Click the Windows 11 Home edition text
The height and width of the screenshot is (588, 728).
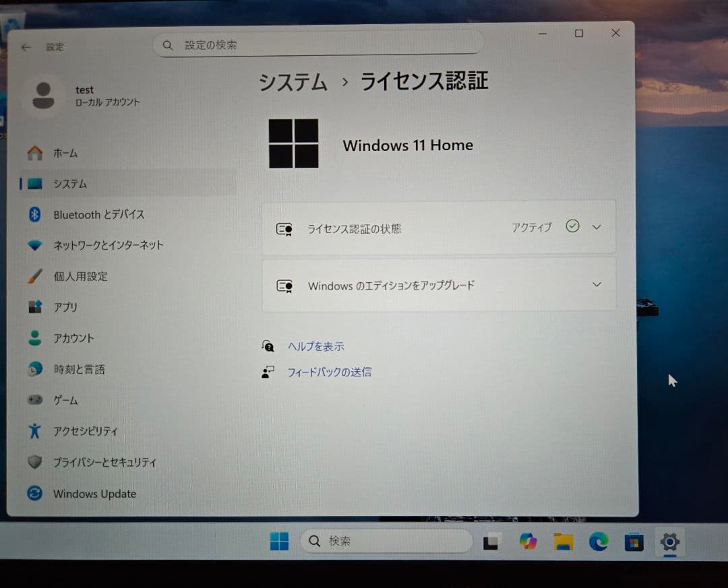click(x=408, y=145)
